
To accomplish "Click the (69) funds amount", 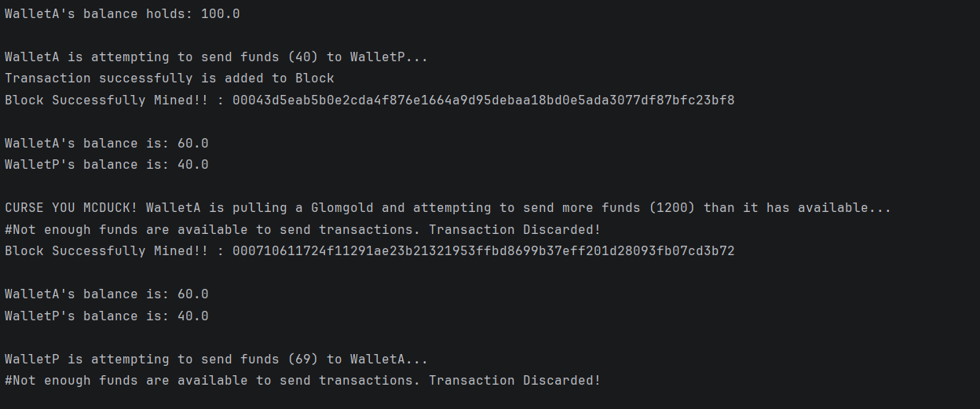I will (303, 360).
